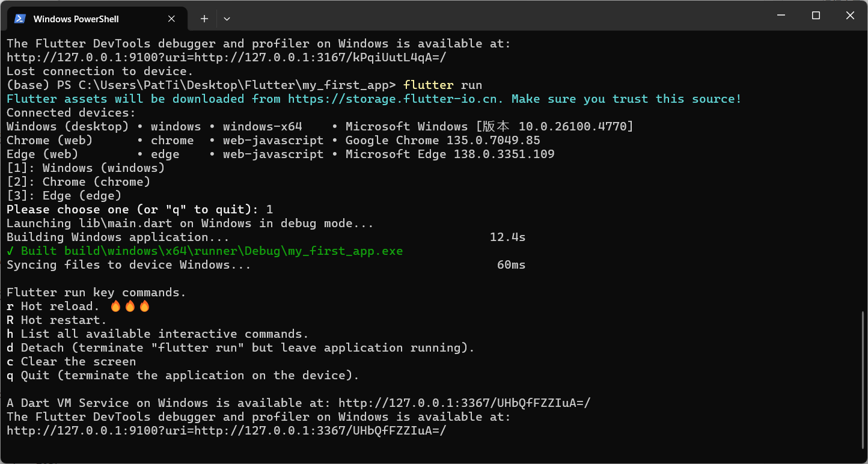
Task: Click the 'windows-x64' platform text
Action: pyautogui.click(x=263, y=126)
